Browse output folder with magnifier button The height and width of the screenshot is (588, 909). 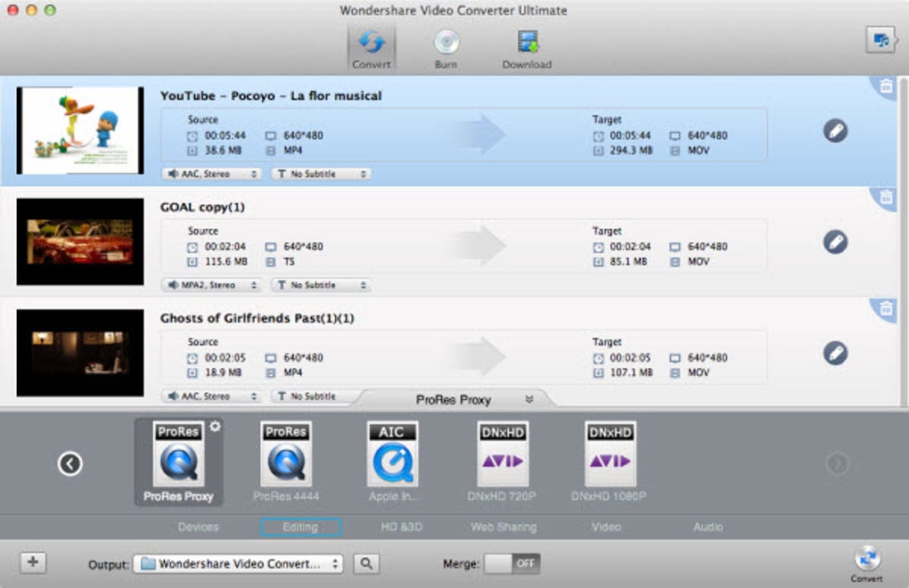[366, 564]
